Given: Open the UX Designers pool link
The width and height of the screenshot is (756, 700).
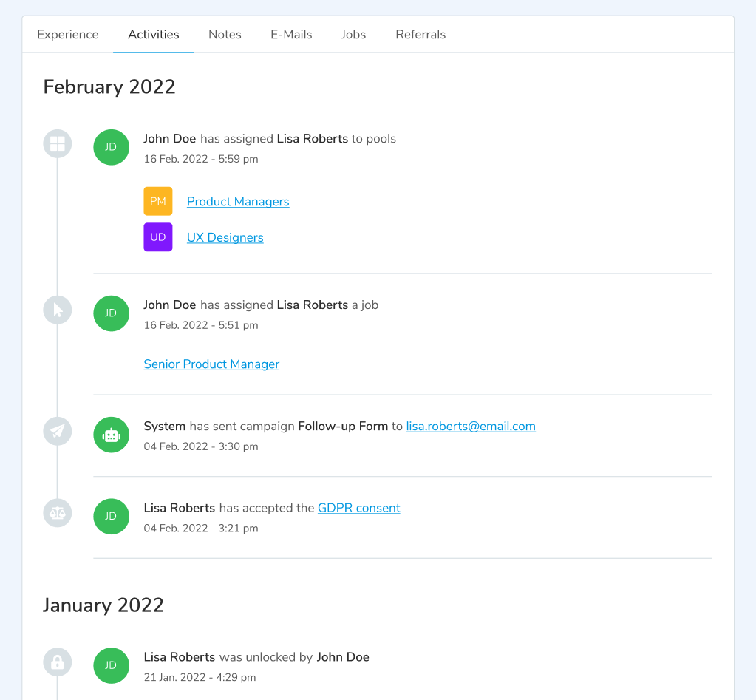Looking at the screenshot, I should pyautogui.click(x=225, y=238).
